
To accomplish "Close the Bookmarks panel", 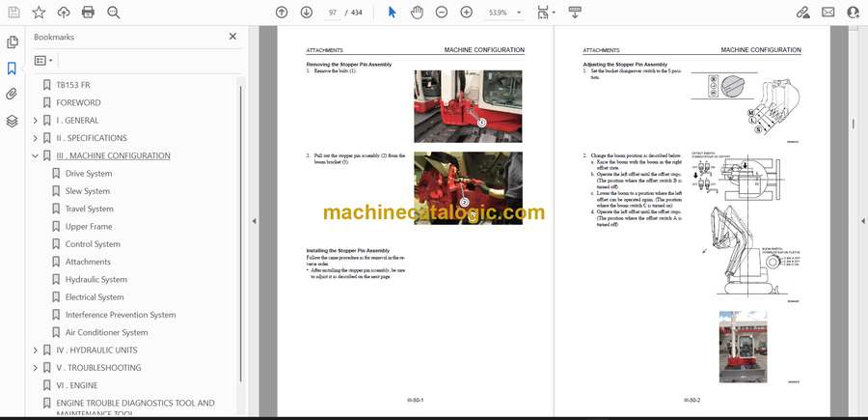I will pos(232,37).
